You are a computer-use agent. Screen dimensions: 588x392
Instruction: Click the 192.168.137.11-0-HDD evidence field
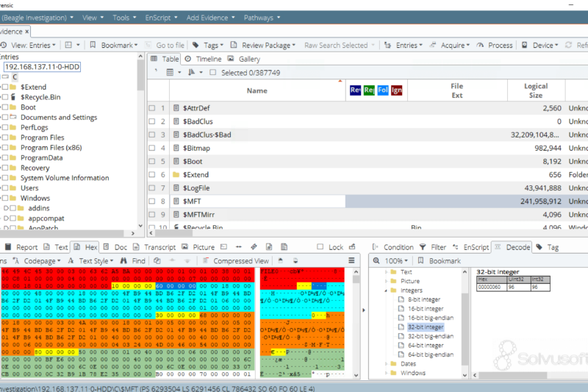[42, 67]
